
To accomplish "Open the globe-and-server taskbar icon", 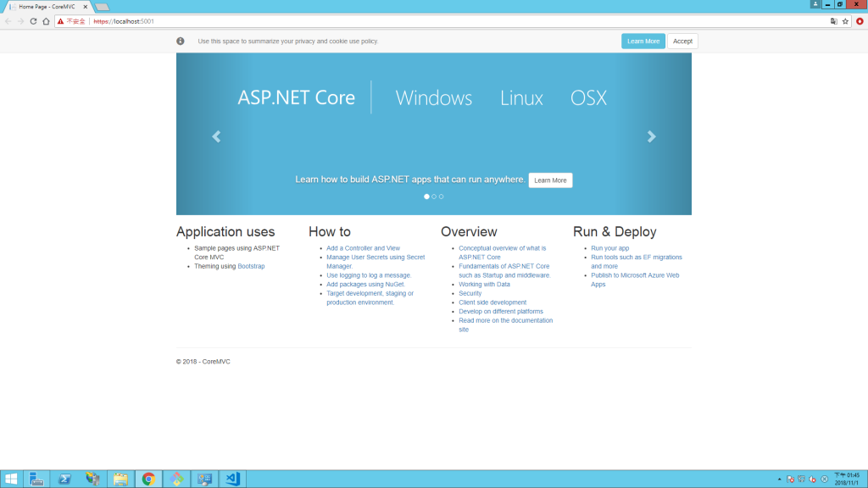I will tap(92, 480).
